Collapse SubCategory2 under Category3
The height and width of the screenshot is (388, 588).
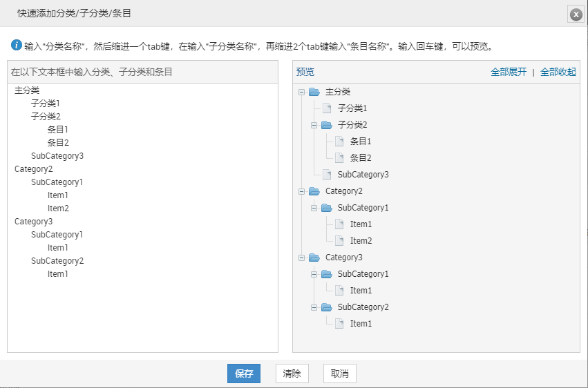pyautogui.click(x=313, y=307)
